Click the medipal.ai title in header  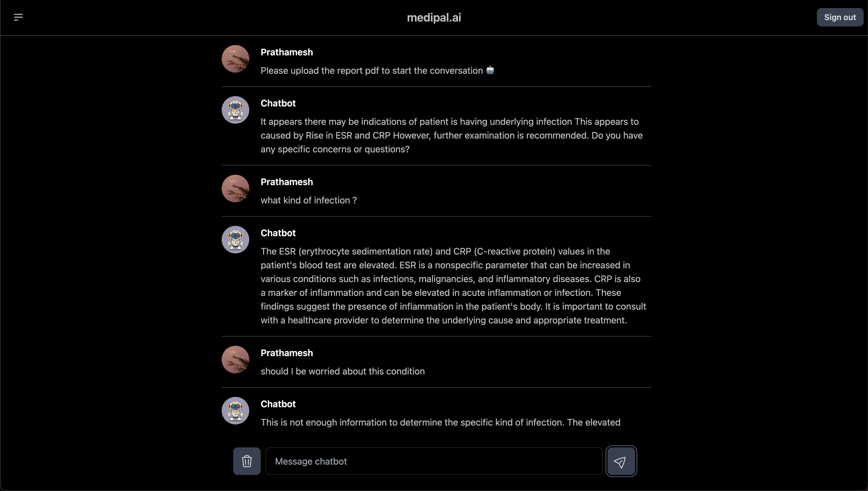click(x=434, y=17)
